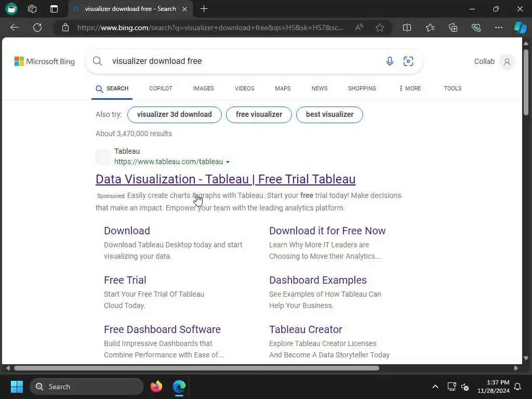Add page to favorites with the star icon
532x399 pixels.
tap(380, 28)
